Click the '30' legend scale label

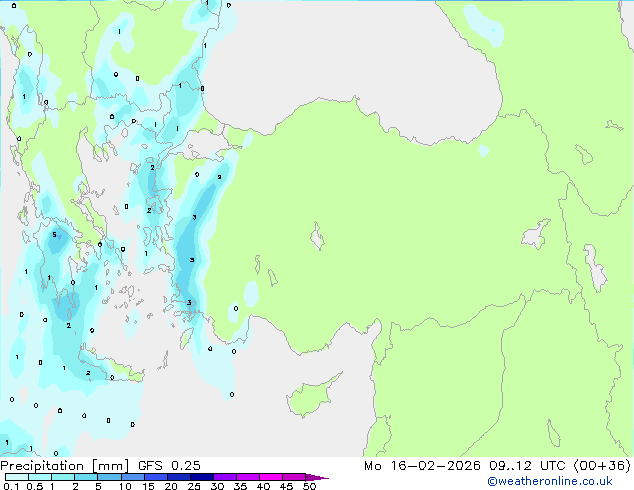pos(217,486)
